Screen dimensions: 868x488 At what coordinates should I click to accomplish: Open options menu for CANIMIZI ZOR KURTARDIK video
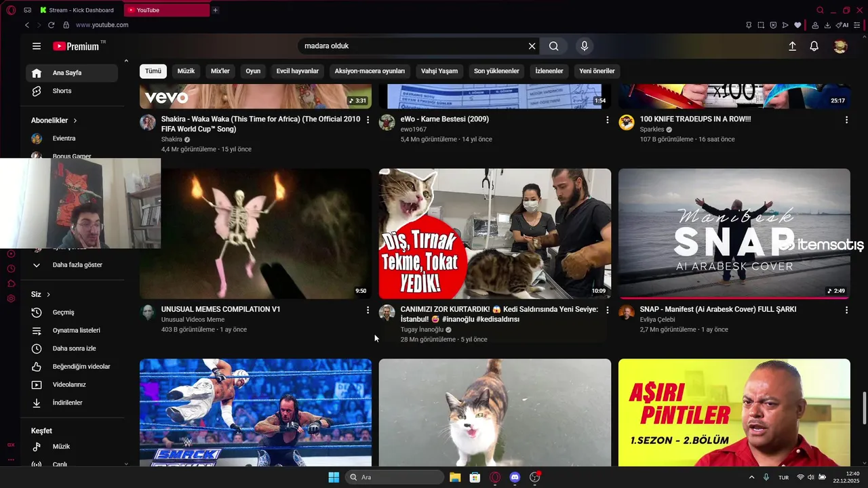pyautogui.click(x=608, y=310)
